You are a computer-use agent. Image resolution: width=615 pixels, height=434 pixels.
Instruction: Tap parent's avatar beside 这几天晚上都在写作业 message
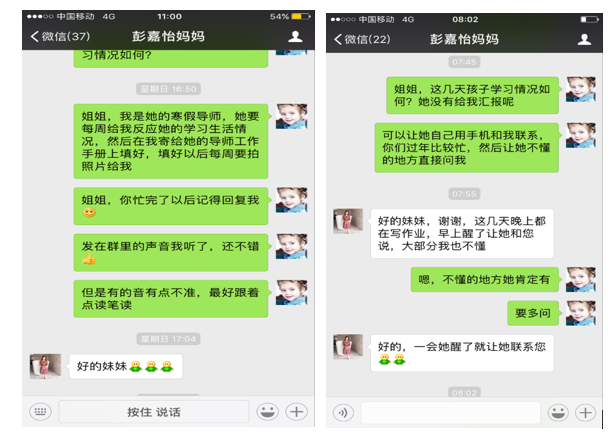point(348,221)
